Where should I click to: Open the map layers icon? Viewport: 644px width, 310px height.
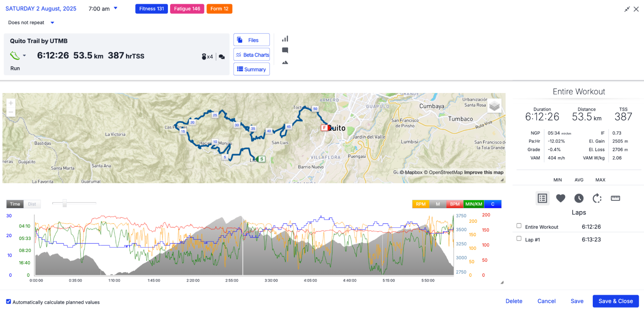click(x=494, y=106)
